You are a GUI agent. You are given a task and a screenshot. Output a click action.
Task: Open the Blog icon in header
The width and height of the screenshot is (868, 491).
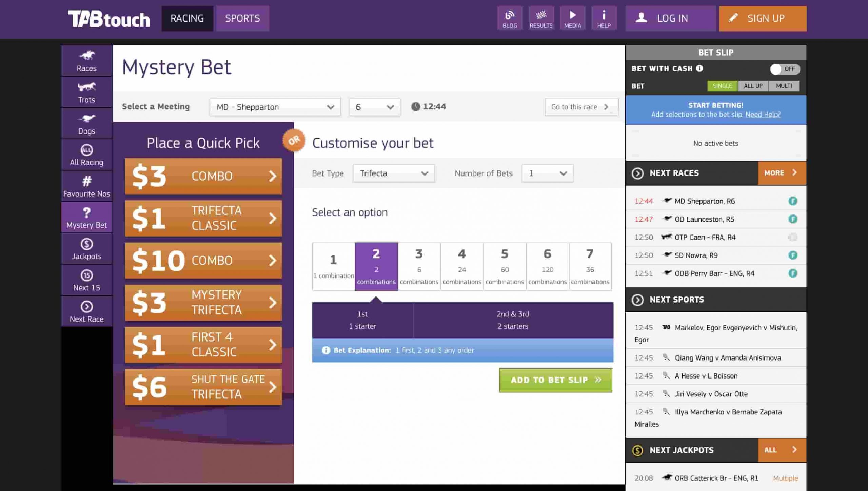coord(510,18)
